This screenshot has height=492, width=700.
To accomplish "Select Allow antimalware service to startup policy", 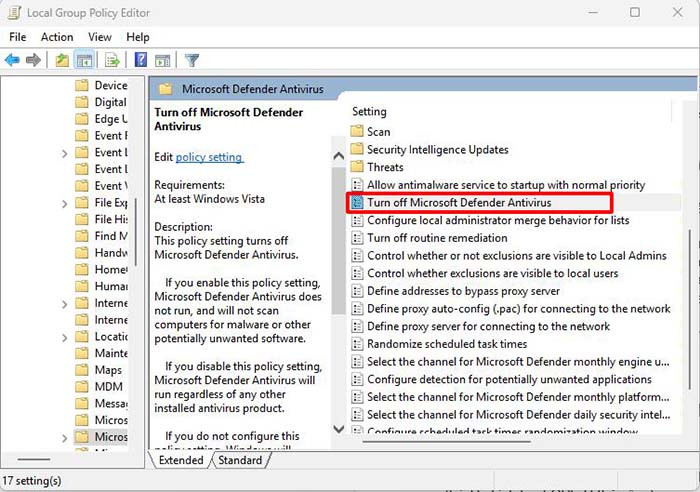I will [498, 185].
